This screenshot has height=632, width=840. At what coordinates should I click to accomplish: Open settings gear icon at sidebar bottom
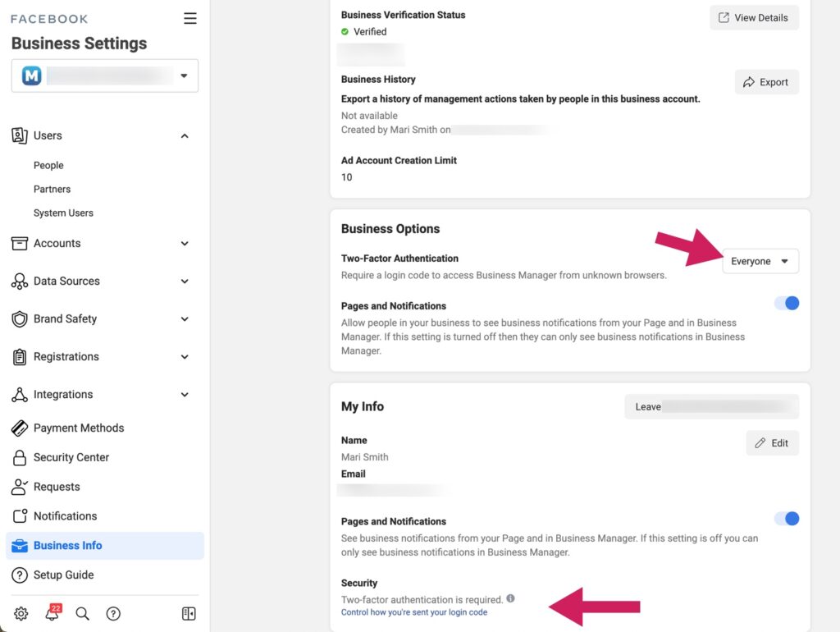click(21, 613)
